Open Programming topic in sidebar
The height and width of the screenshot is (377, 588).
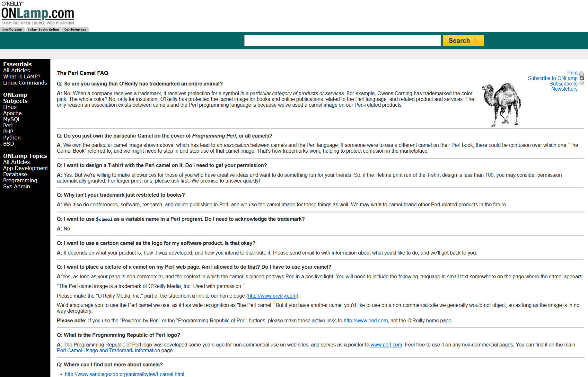[x=20, y=180]
